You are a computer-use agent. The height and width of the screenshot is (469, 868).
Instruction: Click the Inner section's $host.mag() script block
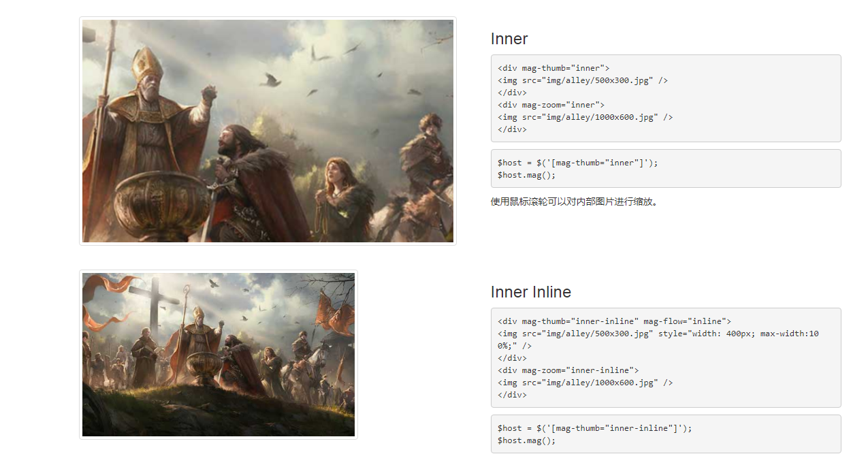coord(665,168)
